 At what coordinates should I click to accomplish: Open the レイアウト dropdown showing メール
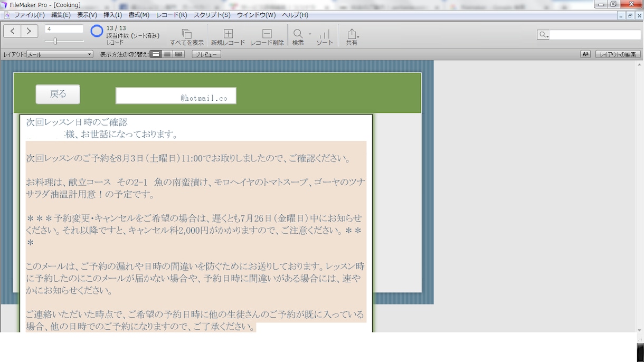60,54
